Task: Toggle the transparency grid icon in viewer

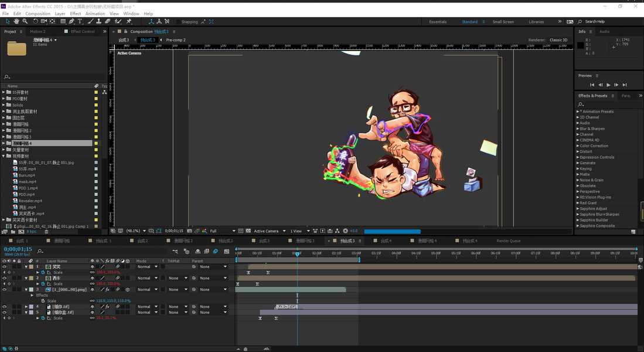Action: 248,231
